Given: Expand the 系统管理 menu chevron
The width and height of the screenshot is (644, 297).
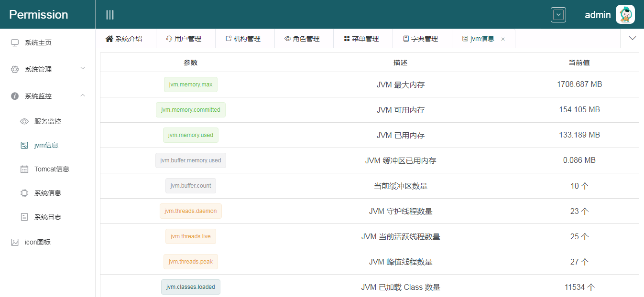Looking at the screenshot, I should (x=83, y=69).
